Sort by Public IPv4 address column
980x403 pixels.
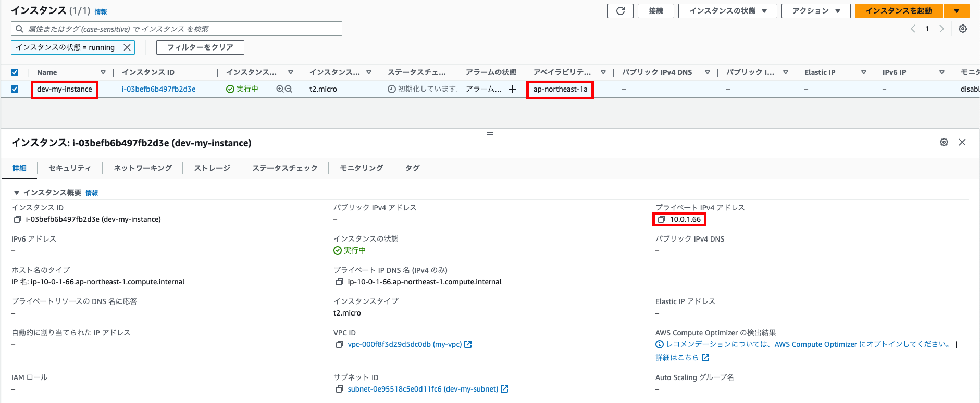pyautogui.click(x=786, y=72)
